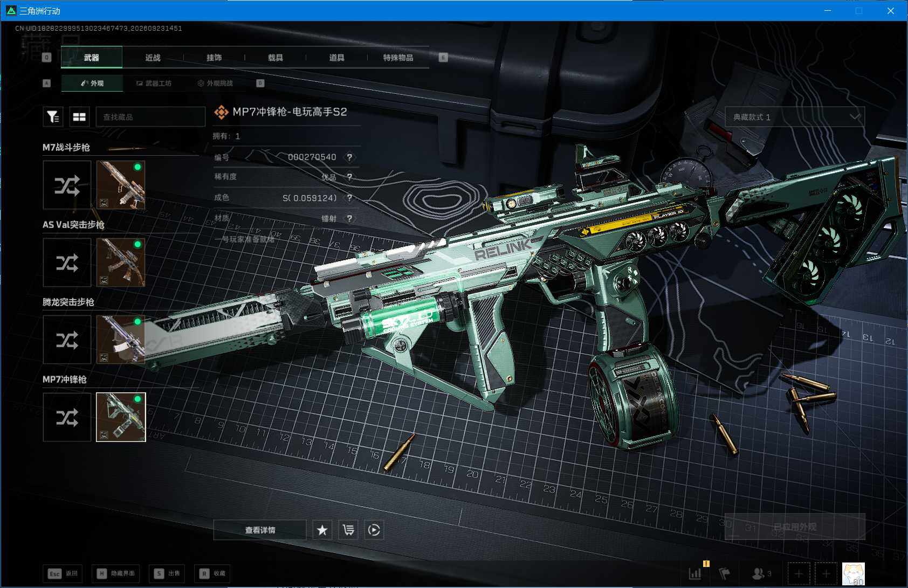Viewport: 908px width, 588px height.
Task: Show help for 编号 serial number
Action: [x=349, y=157]
